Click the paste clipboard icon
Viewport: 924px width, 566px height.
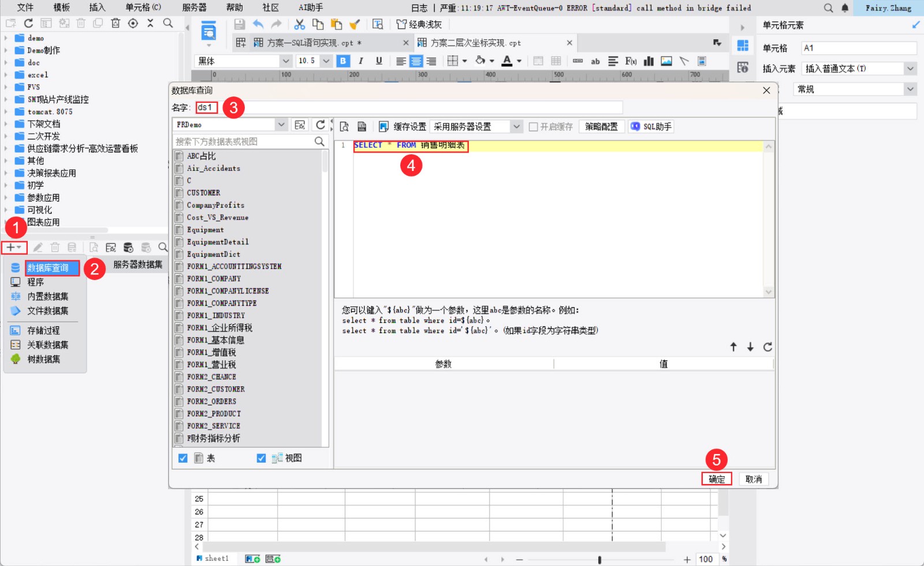(x=336, y=24)
